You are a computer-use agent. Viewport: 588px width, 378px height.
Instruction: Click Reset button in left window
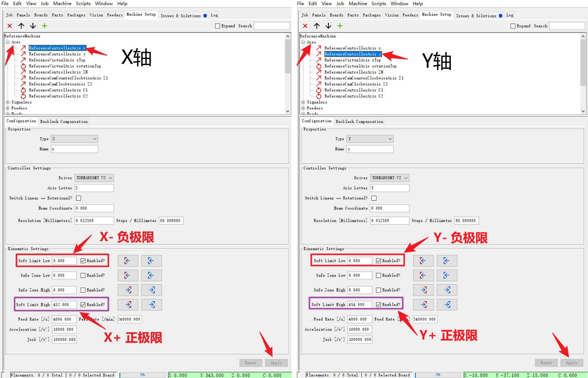click(x=251, y=363)
